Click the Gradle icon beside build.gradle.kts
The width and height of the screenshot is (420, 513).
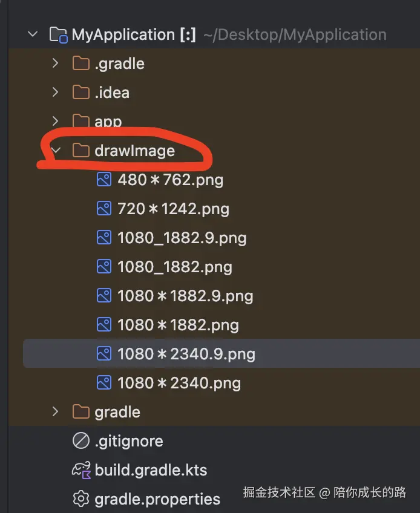80,470
